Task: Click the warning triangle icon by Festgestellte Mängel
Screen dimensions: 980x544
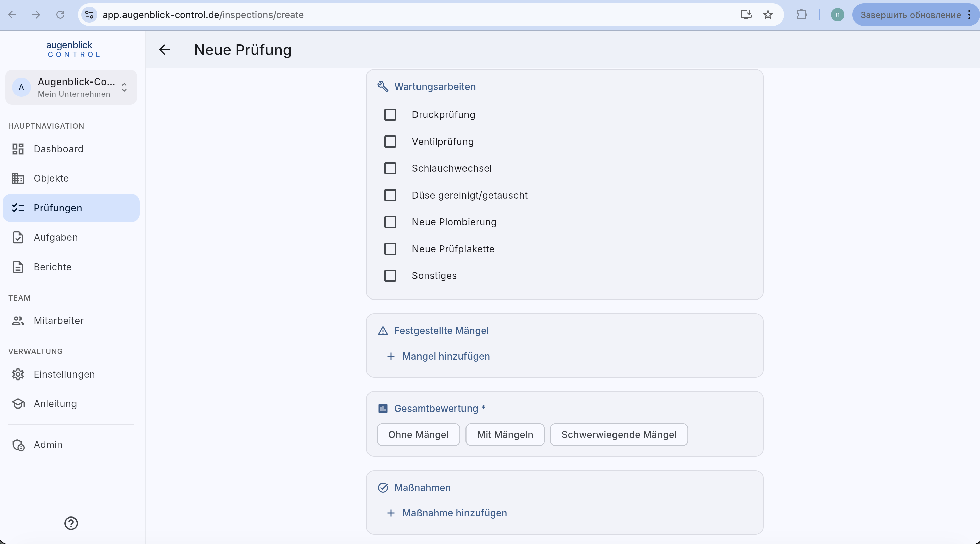Action: [x=383, y=331]
